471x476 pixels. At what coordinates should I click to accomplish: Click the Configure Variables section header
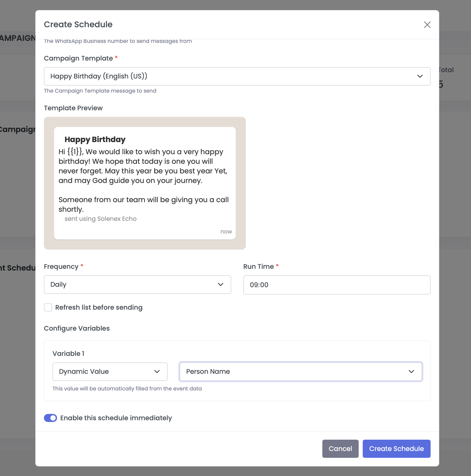(x=77, y=328)
